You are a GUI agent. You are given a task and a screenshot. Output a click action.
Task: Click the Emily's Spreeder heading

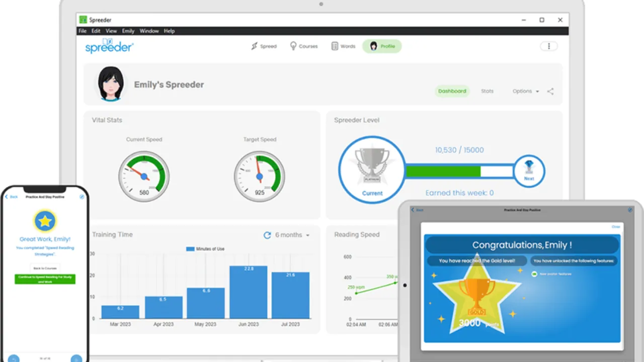(x=169, y=84)
